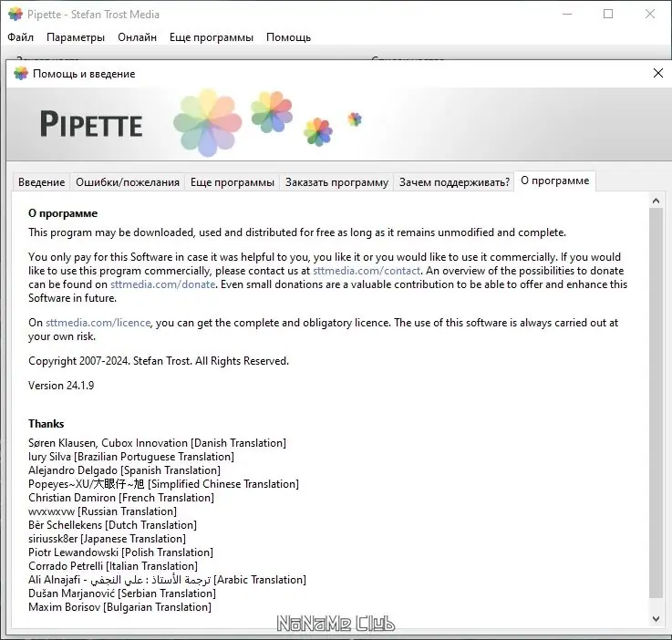Close the Pipette main window

tap(650, 15)
